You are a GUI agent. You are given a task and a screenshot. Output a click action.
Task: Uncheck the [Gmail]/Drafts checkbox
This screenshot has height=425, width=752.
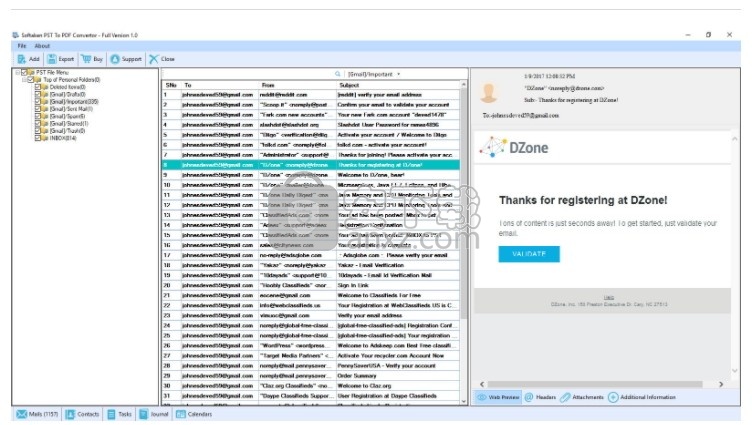click(37, 94)
